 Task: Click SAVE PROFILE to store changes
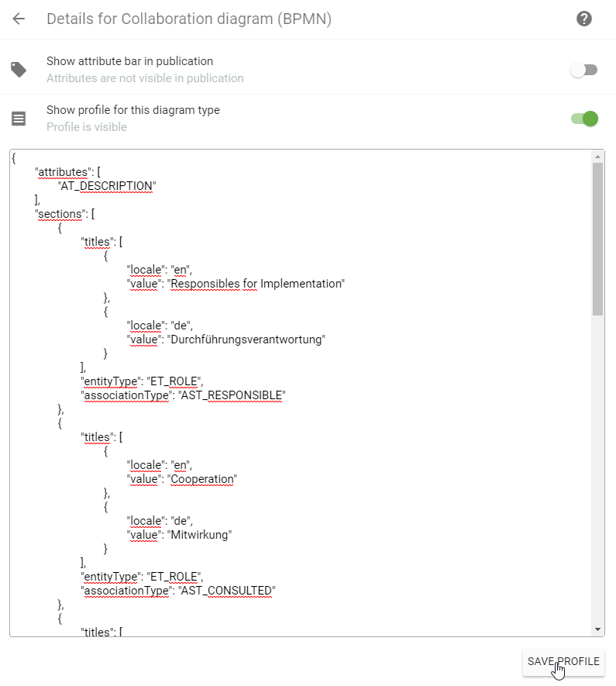pos(563,661)
